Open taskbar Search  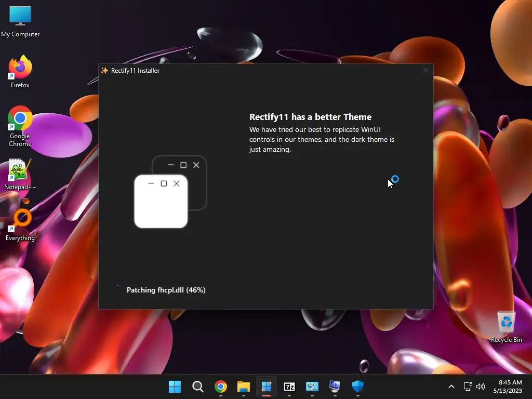click(197, 387)
